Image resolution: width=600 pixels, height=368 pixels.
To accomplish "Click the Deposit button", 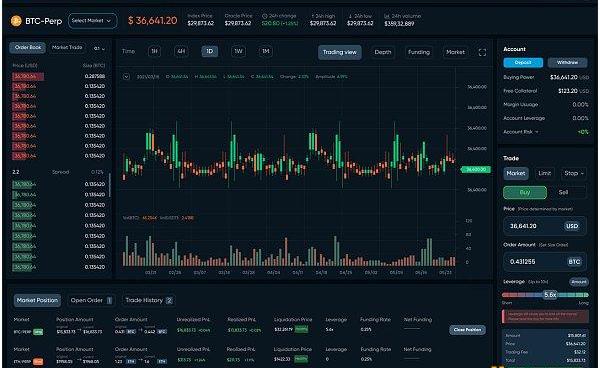I will (523, 62).
